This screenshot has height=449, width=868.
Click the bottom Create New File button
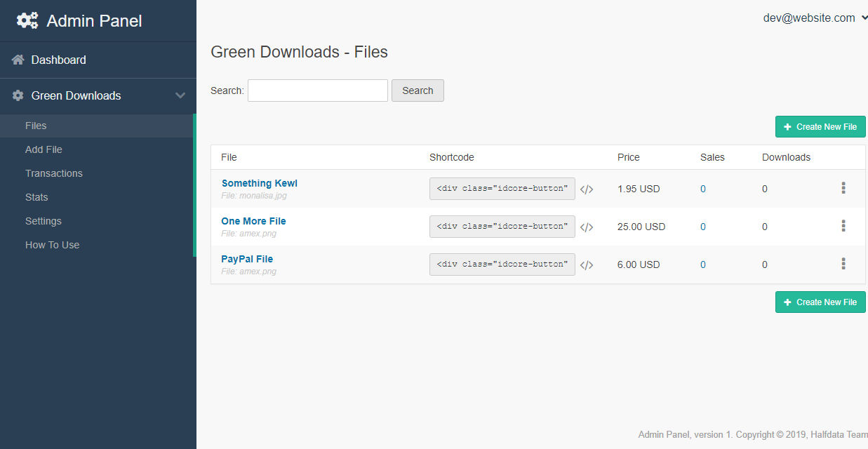(820, 302)
